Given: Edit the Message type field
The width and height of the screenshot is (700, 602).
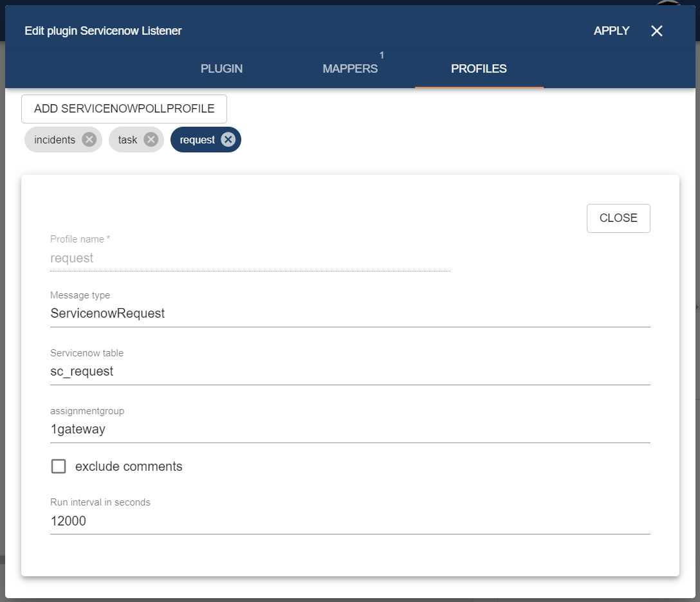Looking at the screenshot, I should point(349,314).
